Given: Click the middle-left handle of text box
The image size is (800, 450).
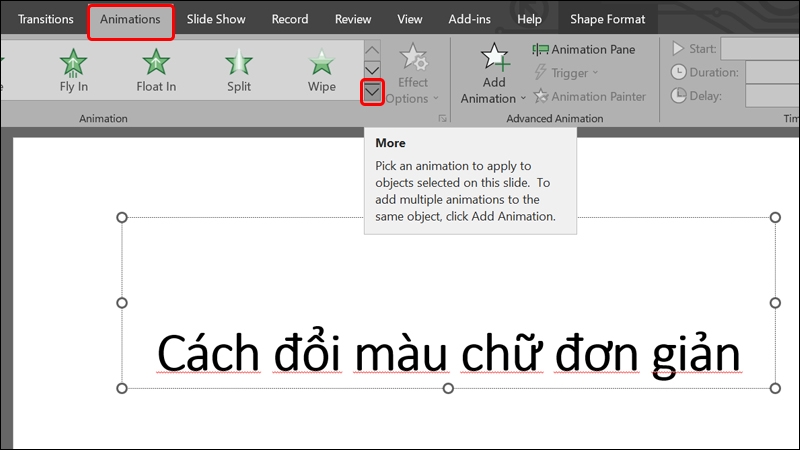Looking at the screenshot, I should pyautogui.click(x=122, y=303).
